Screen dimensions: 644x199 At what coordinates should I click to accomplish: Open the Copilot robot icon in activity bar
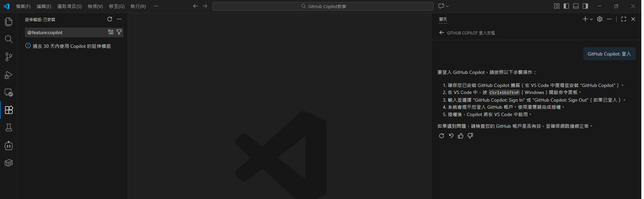tap(9, 145)
